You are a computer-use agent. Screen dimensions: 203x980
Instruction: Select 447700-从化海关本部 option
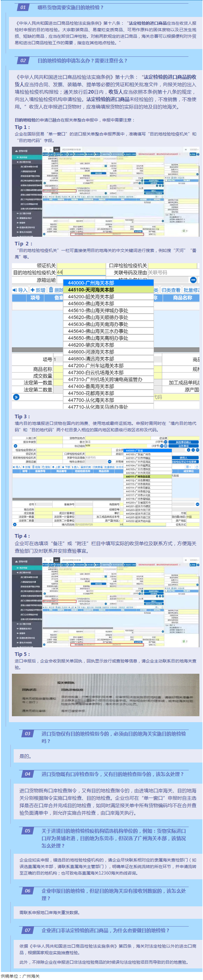[108, 400]
